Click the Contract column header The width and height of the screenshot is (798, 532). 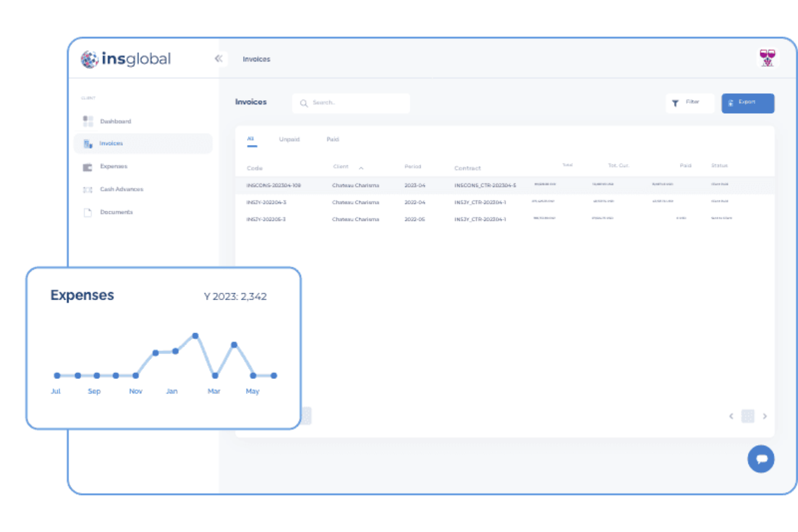tap(467, 168)
